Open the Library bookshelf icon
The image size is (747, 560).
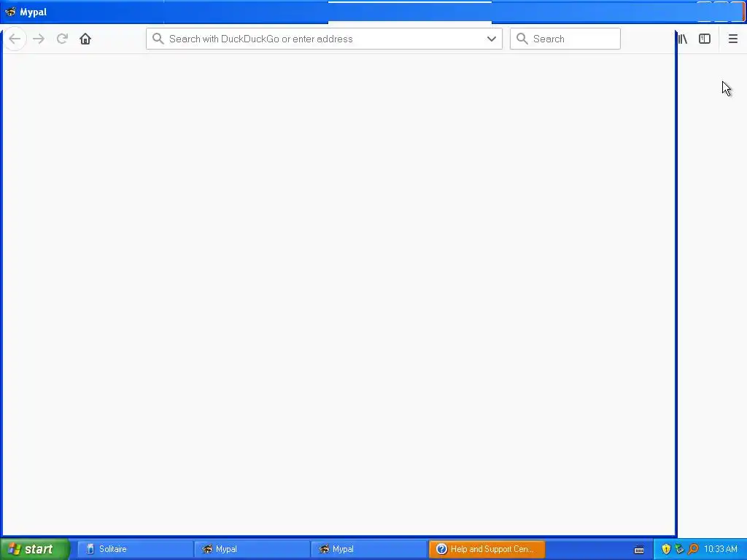683,39
